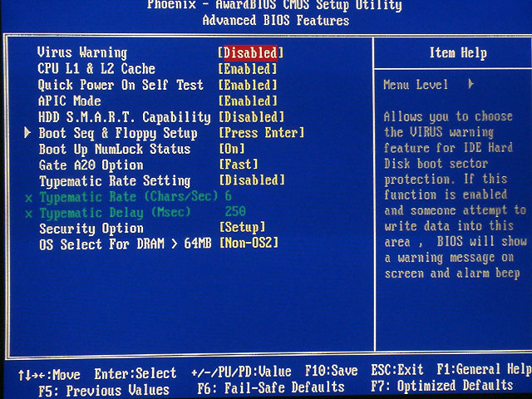
Task: Toggle the APIC Mode Enabled value
Action: 248,101
